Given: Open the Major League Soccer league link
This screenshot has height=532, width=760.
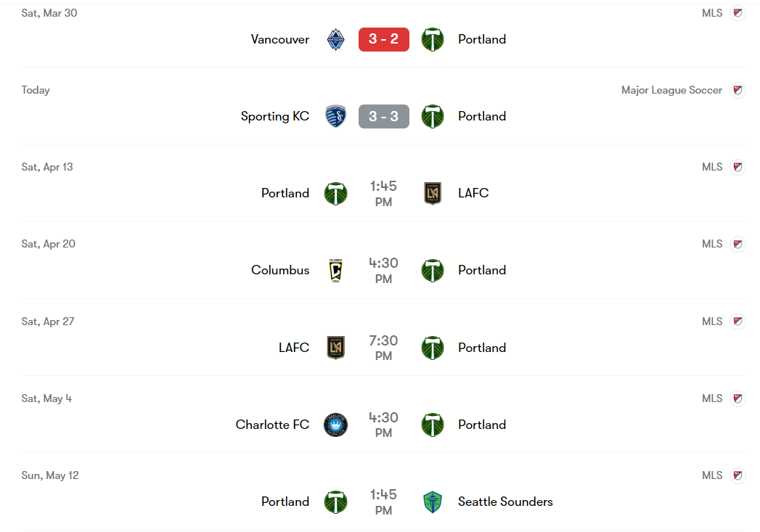Looking at the screenshot, I should (671, 90).
